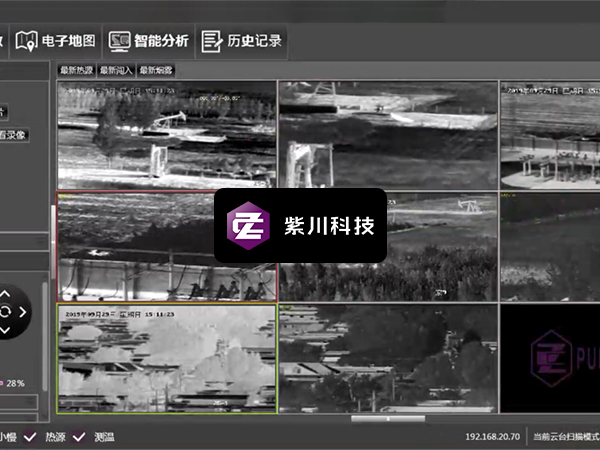
Task: Tilt camera up with PTZ up arrow
Action: (5, 294)
